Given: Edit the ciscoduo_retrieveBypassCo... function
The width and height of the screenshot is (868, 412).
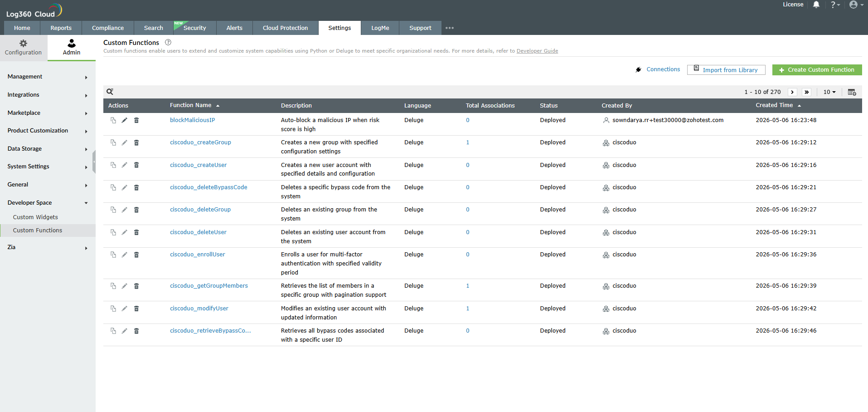Looking at the screenshot, I should coord(124,331).
